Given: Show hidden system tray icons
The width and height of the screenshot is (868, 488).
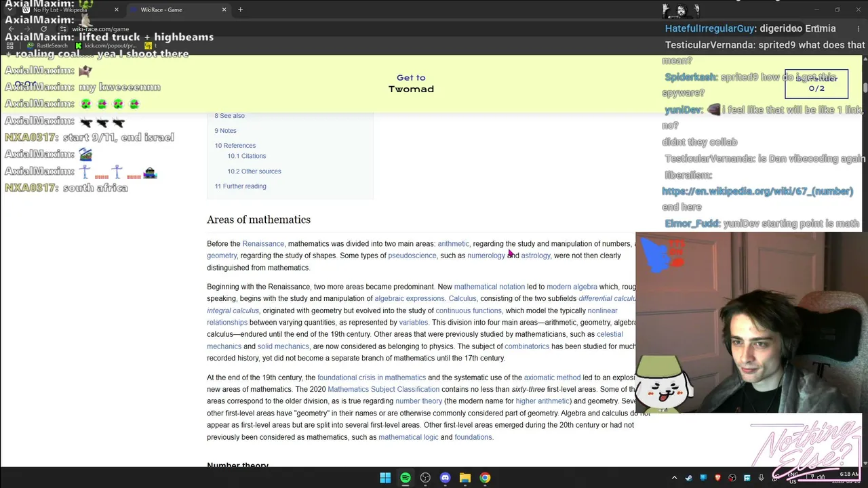Looking at the screenshot, I should (674, 478).
